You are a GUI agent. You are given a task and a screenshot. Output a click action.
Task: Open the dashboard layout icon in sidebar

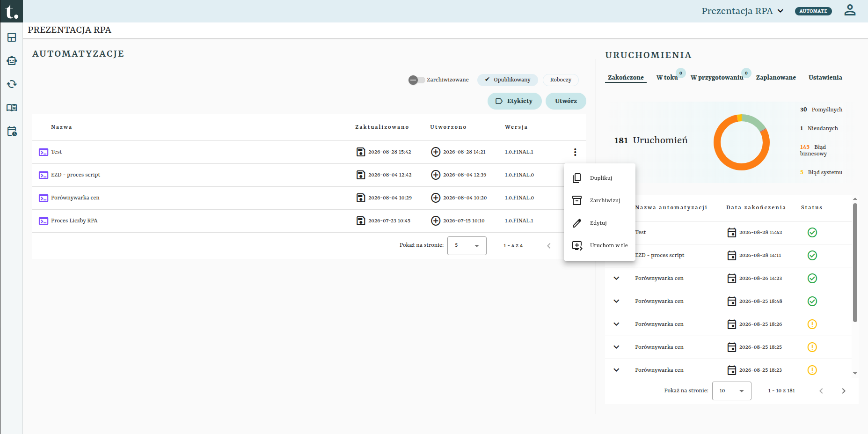pos(12,37)
